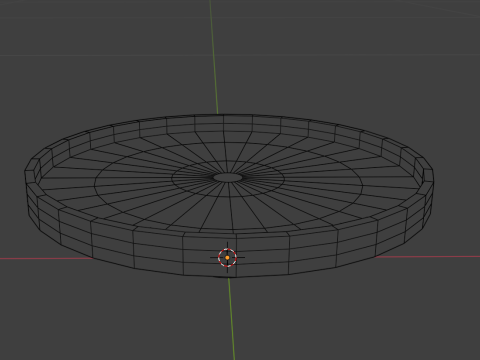The height and width of the screenshot is (360, 480).
Task: Select the wireframe disc mesh object
Action: 229,196
